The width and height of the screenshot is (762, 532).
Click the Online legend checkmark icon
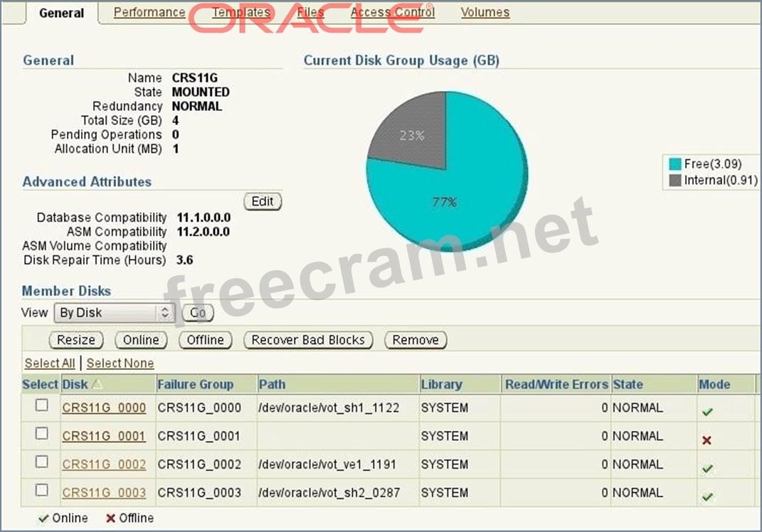click(x=43, y=518)
